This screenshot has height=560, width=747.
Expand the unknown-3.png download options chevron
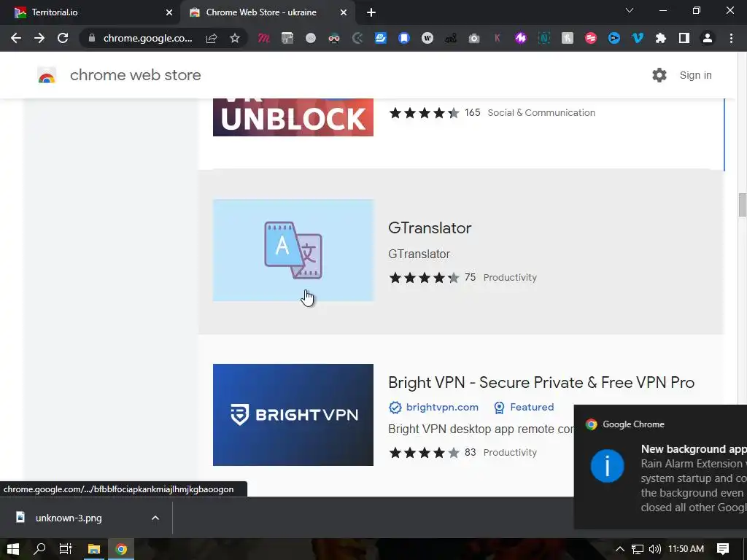155,518
